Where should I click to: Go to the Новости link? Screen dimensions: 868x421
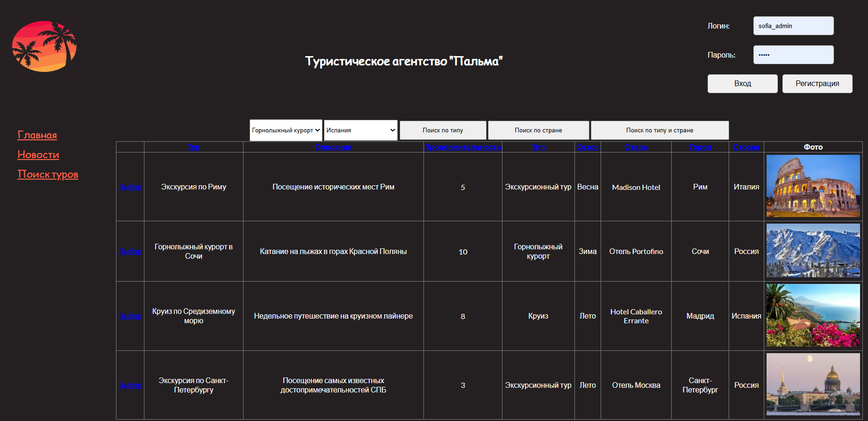click(38, 155)
